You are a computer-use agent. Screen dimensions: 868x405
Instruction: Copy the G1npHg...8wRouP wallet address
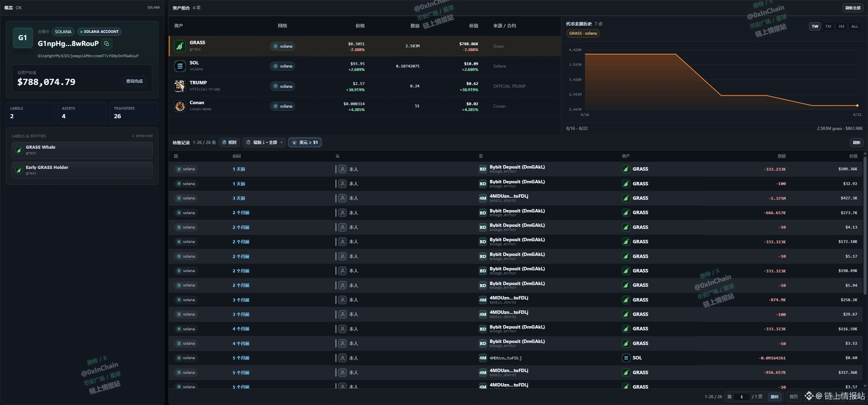[x=106, y=44]
